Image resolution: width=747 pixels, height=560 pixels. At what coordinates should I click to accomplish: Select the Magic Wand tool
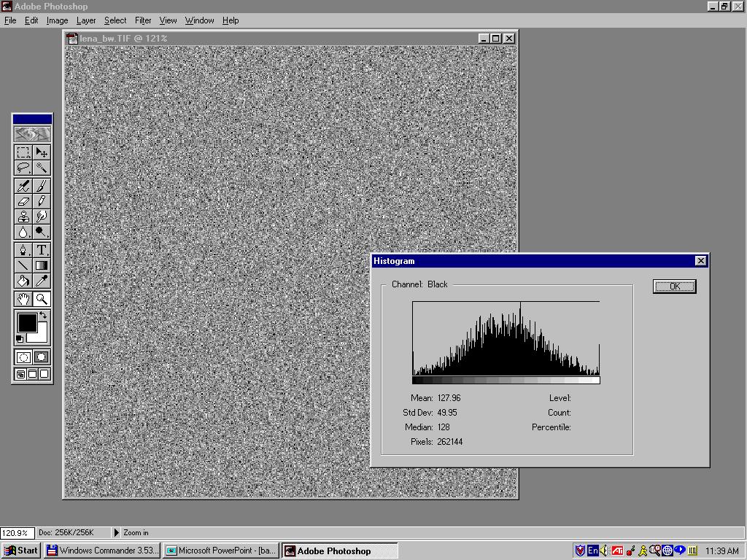(42, 168)
